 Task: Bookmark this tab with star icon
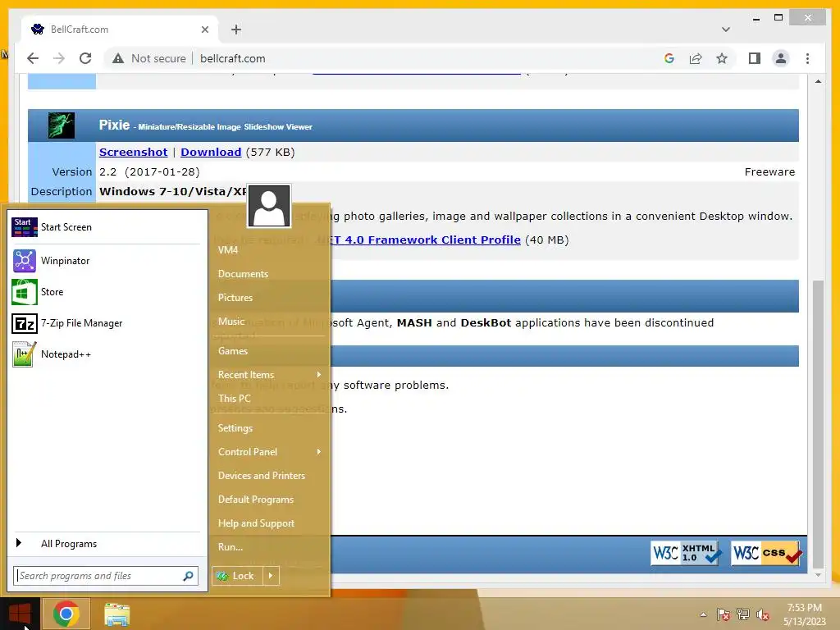(722, 58)
